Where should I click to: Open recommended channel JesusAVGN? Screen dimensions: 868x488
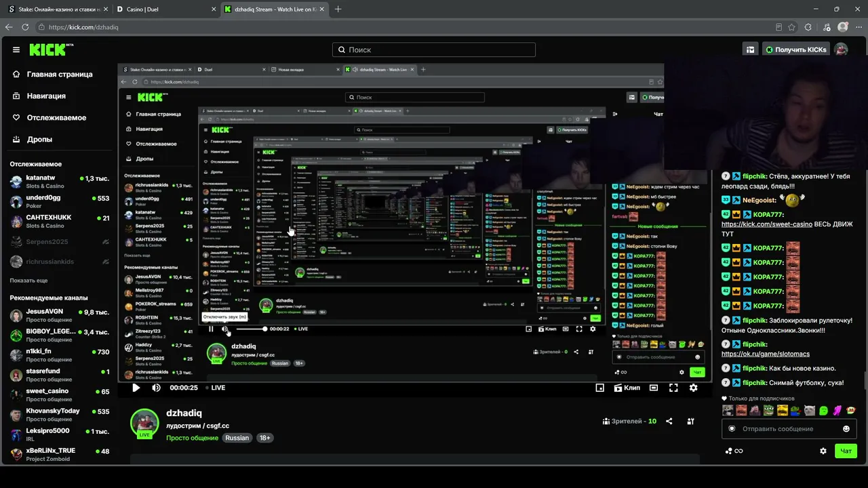pyautogui.click(x=60, y=315)
